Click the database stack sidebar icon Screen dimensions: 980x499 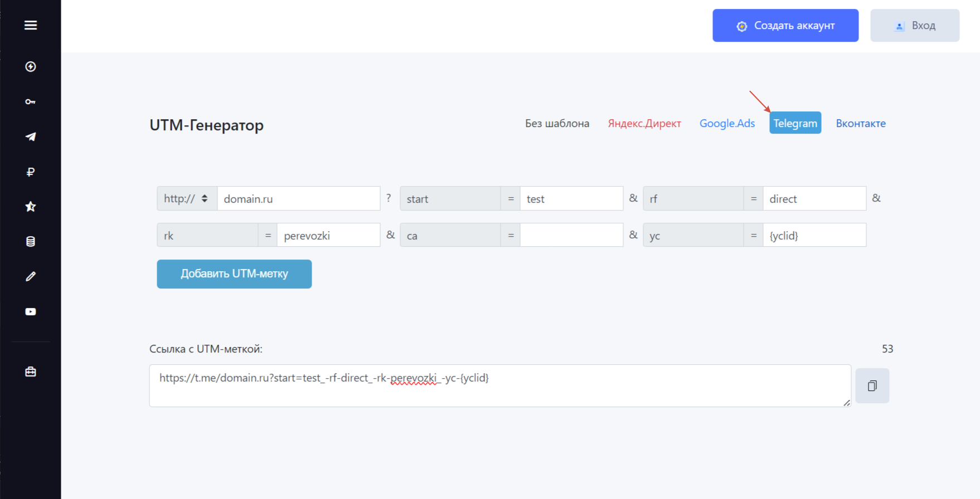click(x=31, y=242)
